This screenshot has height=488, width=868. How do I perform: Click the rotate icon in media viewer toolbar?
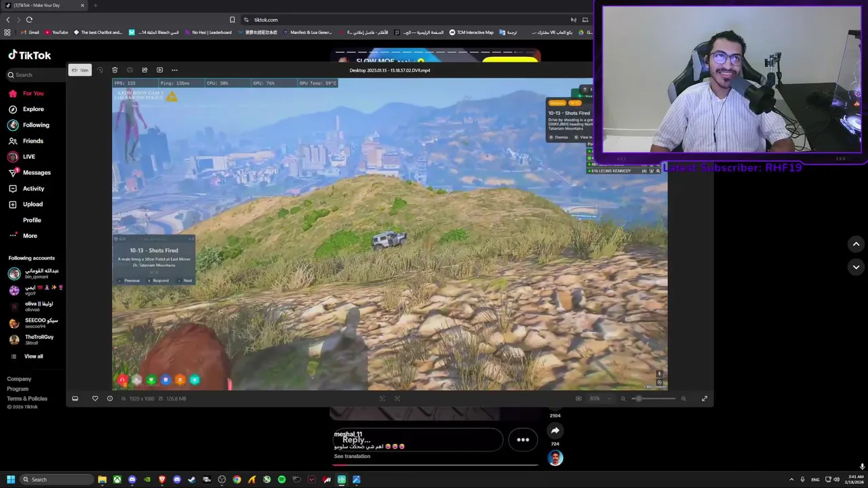pos(100,70)
